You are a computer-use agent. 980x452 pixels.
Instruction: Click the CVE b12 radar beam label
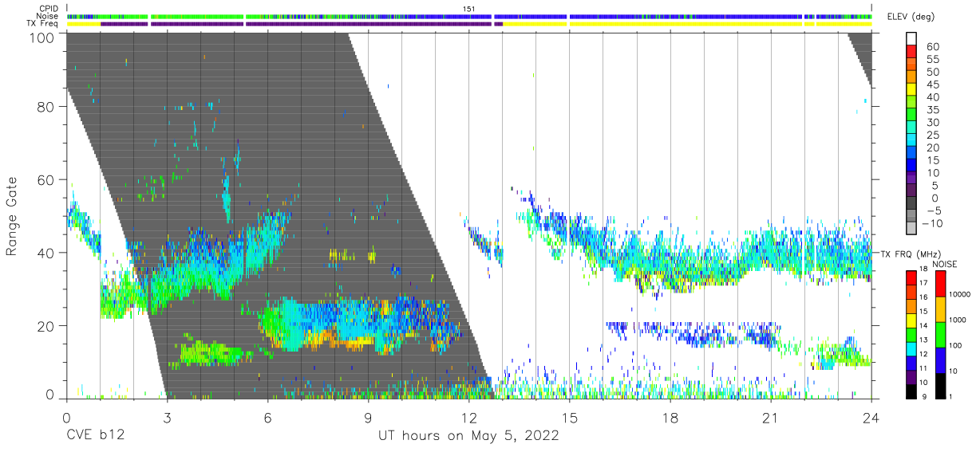94,436
